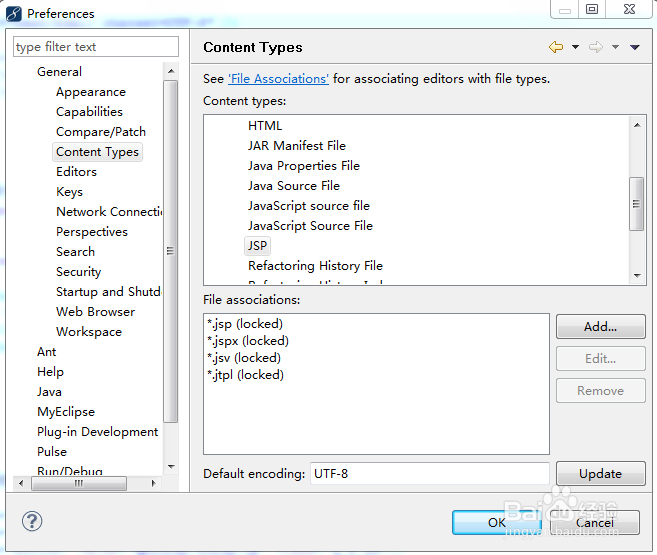The width and height of the screenshot is (657, 555).
Task: Select Capabilities preference page
Action: (89, 112)
